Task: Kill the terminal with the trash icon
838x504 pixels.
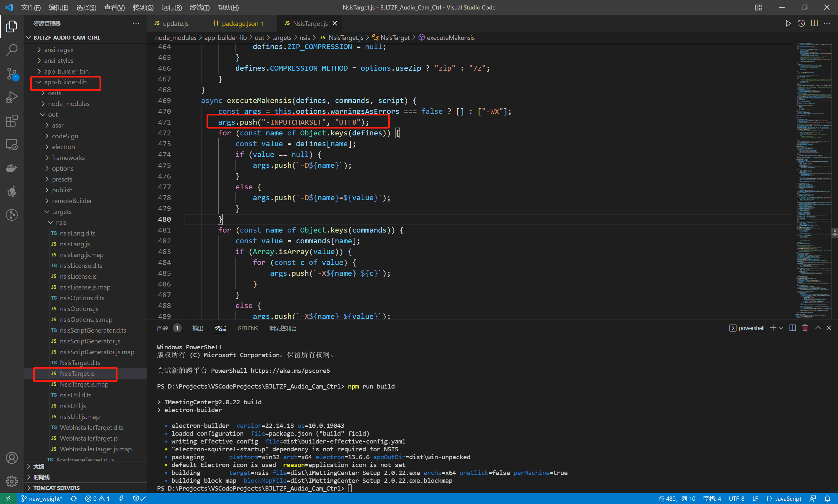Action: 805,328
